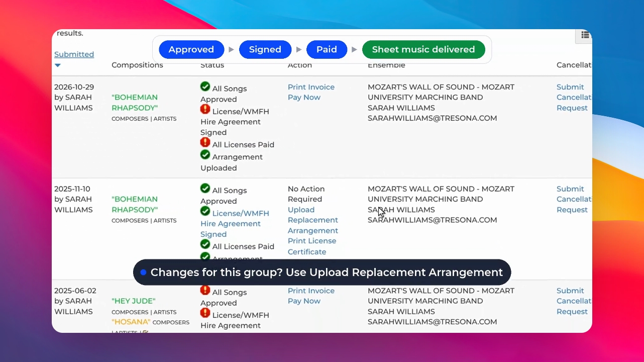Screen dimensions: 644x362
Task: Open Print License Certificate link
Action: (311, 246)
